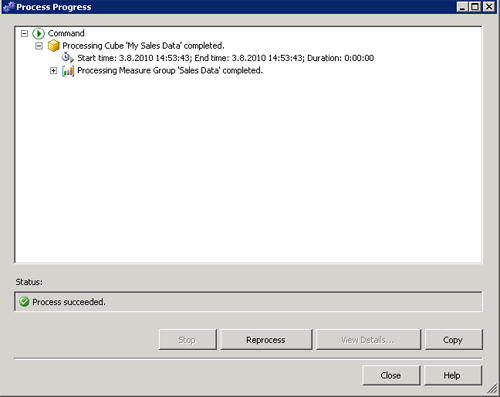
Task: Click the 'Process succeeded.' status text
Action: pos(69,302)
